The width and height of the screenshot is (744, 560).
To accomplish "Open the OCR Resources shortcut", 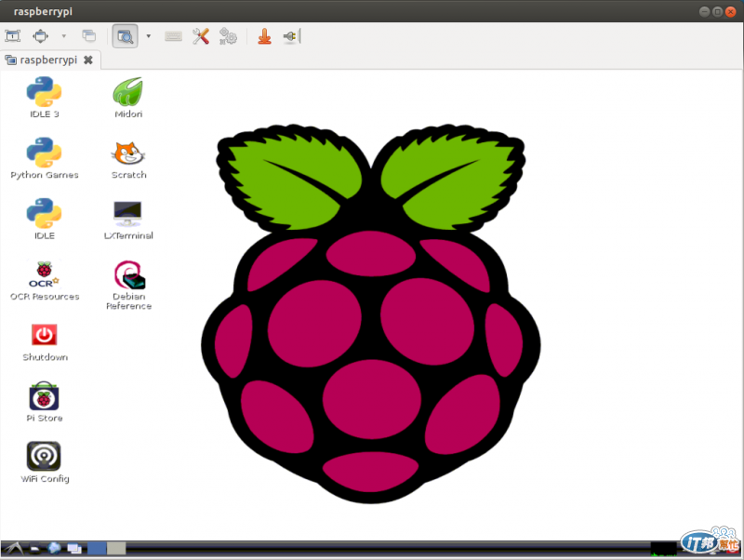I will click(44, 280).
